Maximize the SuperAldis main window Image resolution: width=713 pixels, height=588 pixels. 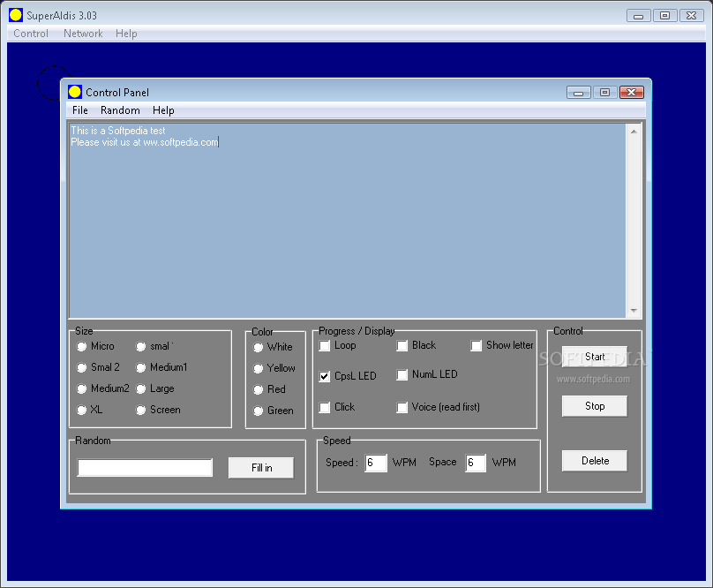664,16
